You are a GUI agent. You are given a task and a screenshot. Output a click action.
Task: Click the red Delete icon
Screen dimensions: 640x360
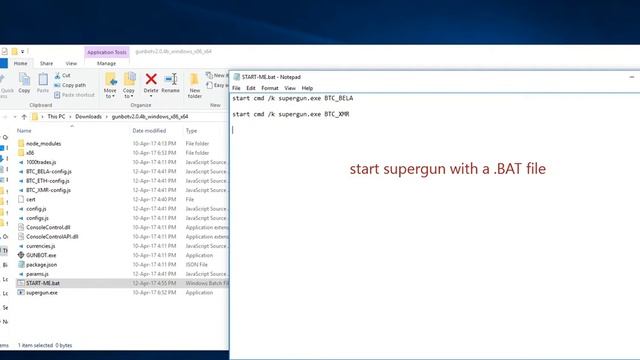(151, 79)
